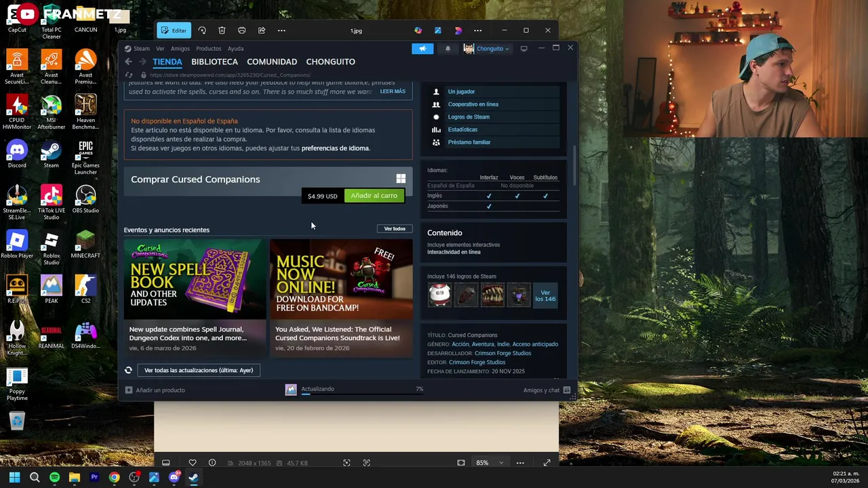Switch Steam to Big Picture mode icon
Viewport: 868px width, 488px height.
(x=524, y=49)
